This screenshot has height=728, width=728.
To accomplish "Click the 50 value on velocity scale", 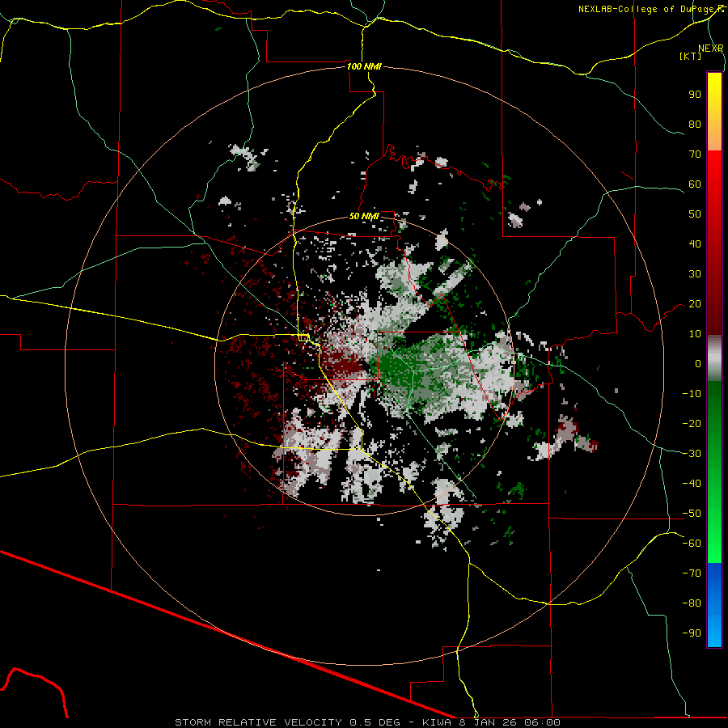I will 695,214.
